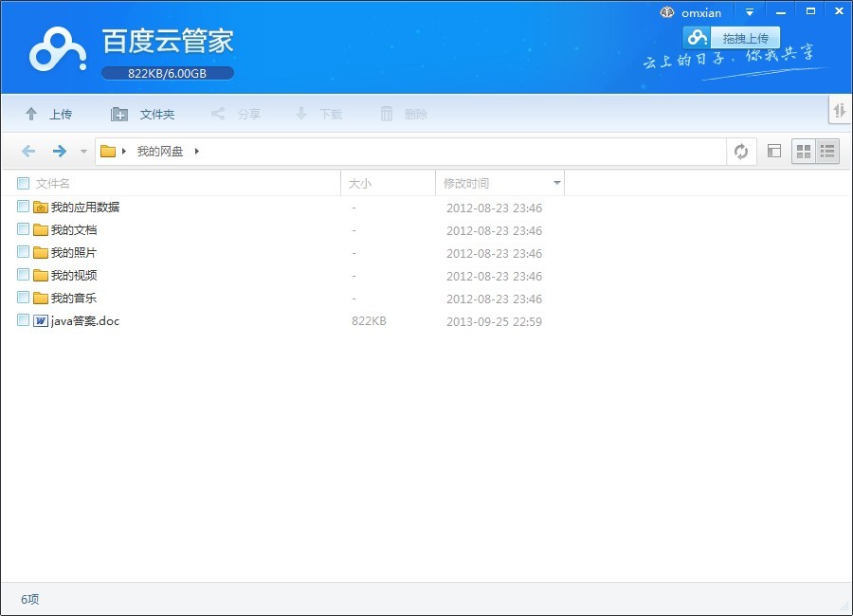Click the 我的应用数据 folder icon

pyautogui.click(x=40, y=207)
